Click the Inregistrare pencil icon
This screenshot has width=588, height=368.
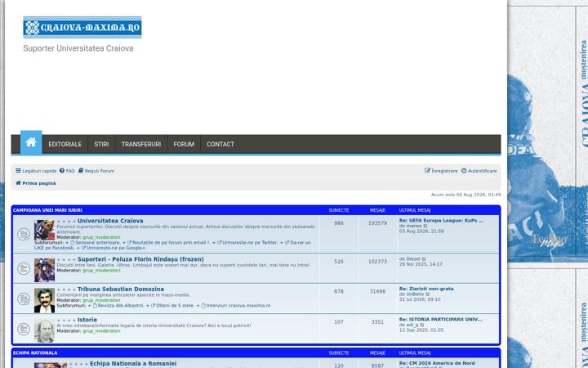point(427,171)
